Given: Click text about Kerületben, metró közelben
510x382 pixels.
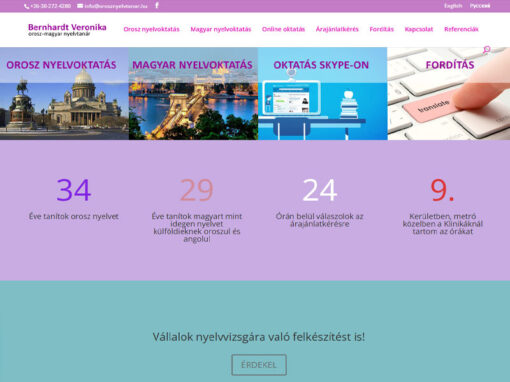Looking at the screenshot, I should click(442, 224).
